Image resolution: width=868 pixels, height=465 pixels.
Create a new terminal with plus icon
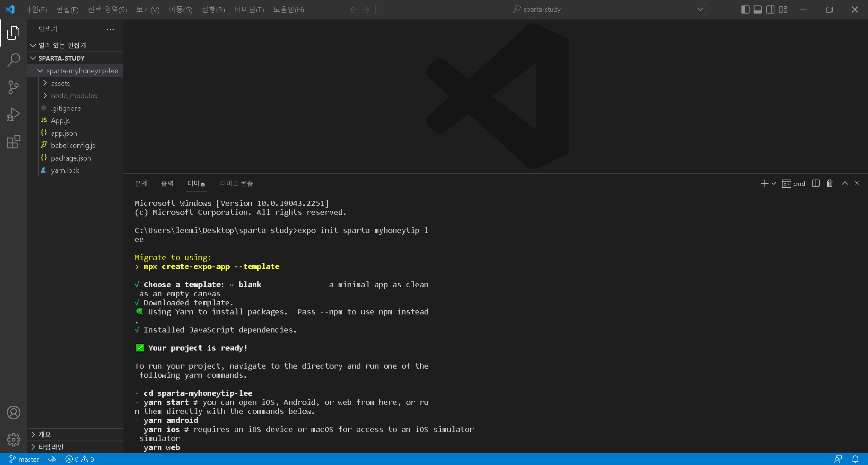point(764,183)
